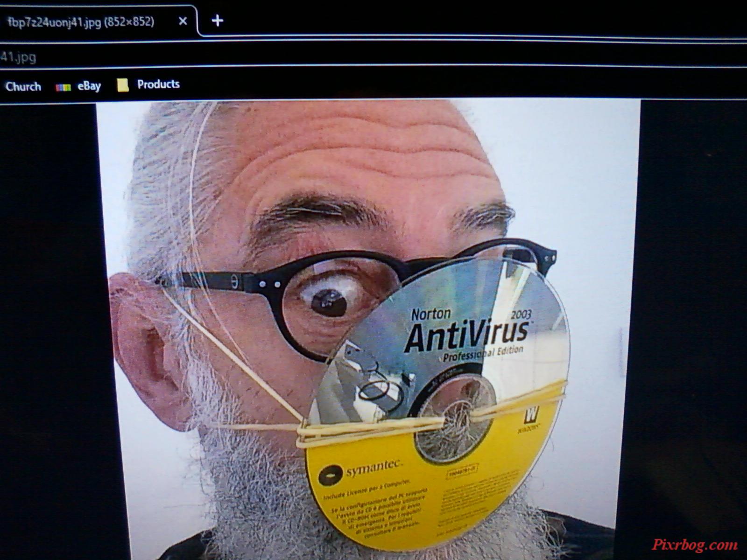Viewport: 747px width, 560px height.
Task: Click the eBay bookmark favicon
Action: pyautogui.click(x=63, y=87)
